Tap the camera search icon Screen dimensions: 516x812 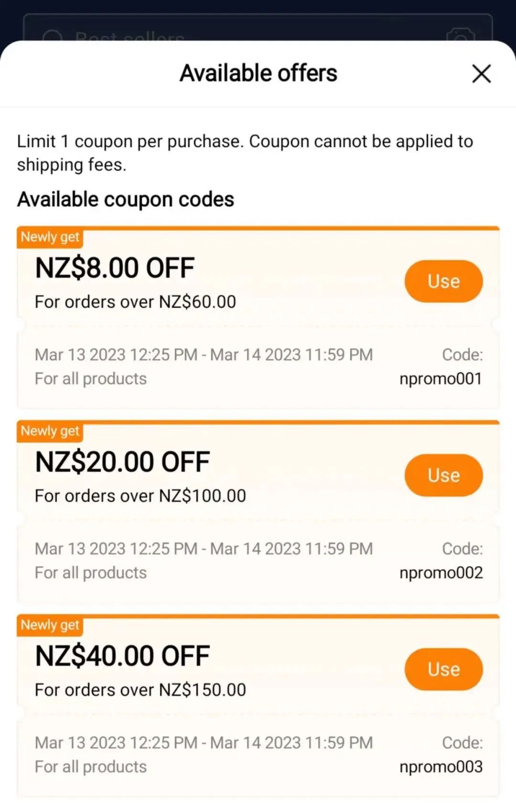pyautogui.click(x=461, y=34)
